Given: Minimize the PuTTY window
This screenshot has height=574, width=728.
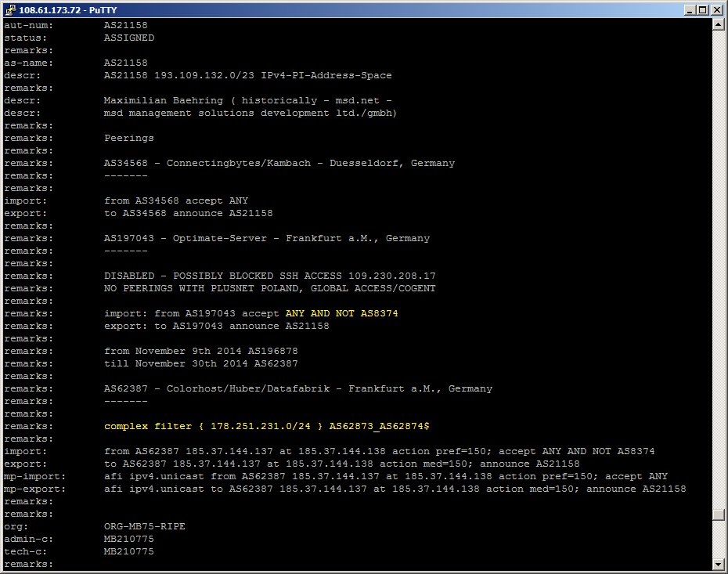Looking at the screenshot, I should pyautogui.click(x=688, y=9).
